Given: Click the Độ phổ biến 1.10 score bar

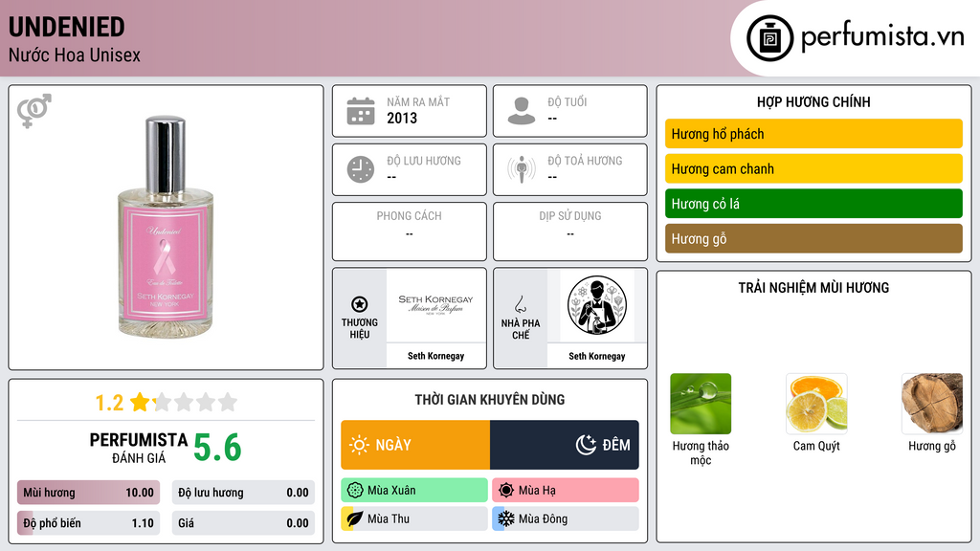Looking at the screenshot, I should 88,523.
